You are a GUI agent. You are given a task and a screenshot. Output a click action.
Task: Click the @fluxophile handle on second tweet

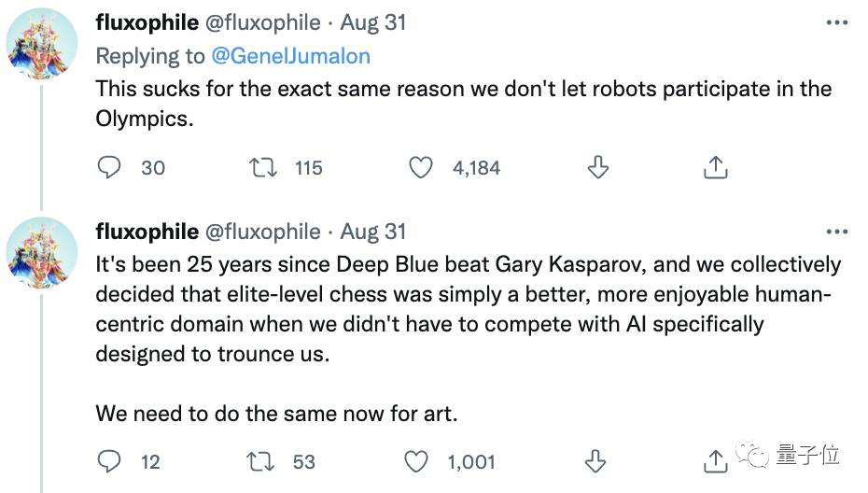pyautogui.click(x=262, y=232)
